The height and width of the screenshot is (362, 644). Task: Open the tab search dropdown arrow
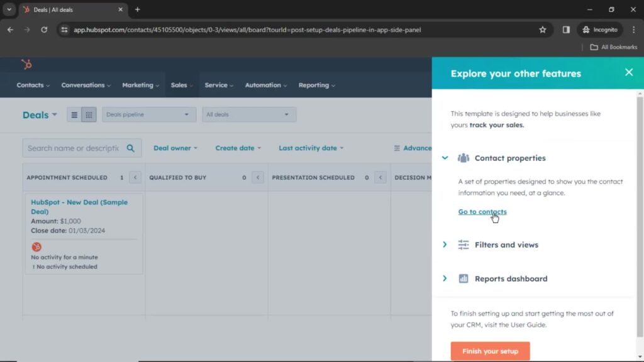coord(9,9)
